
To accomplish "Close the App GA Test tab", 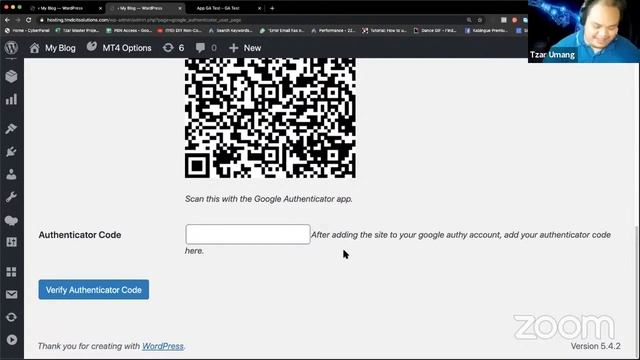I will pos(260,8).
